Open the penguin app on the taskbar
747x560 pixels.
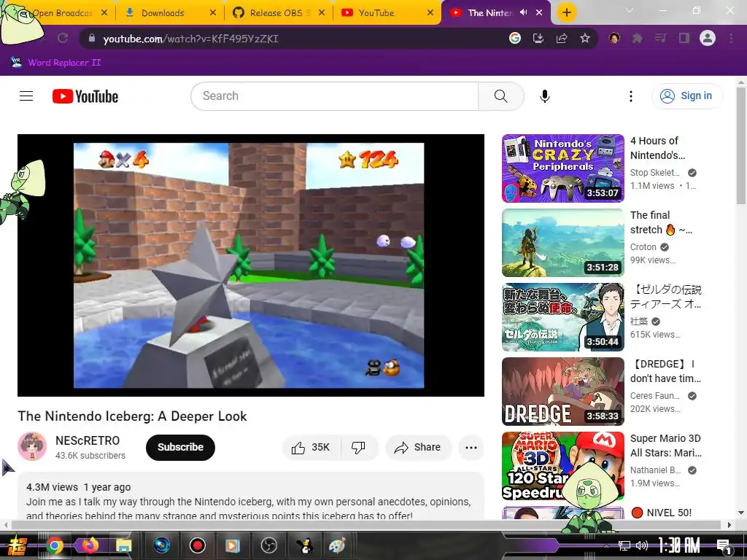(304, 545)
